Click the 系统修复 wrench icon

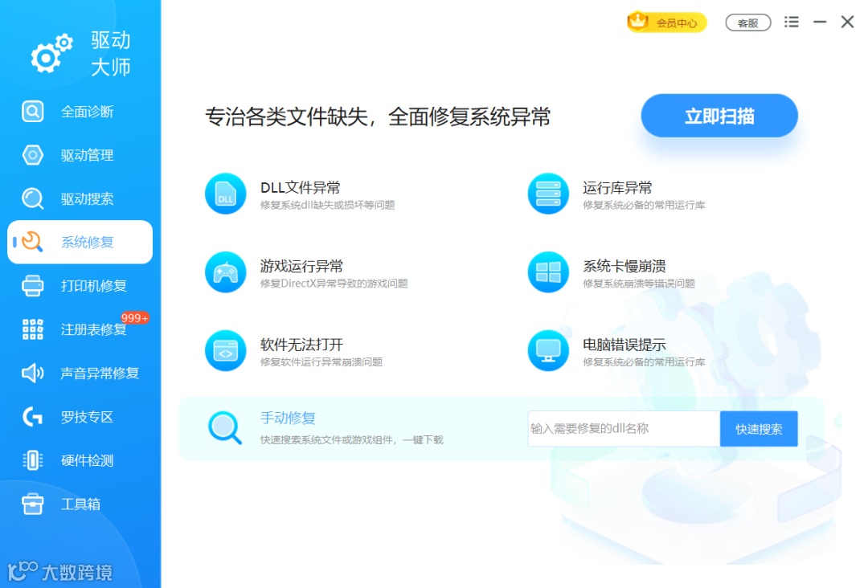point(33,242)
